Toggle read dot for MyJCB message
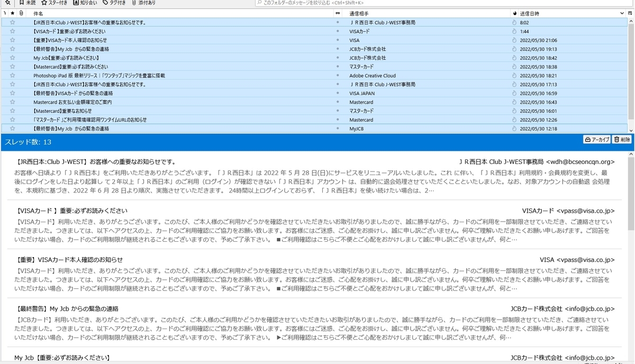The width and height of the screenshot is (635, 364). (x=338, y=129)
